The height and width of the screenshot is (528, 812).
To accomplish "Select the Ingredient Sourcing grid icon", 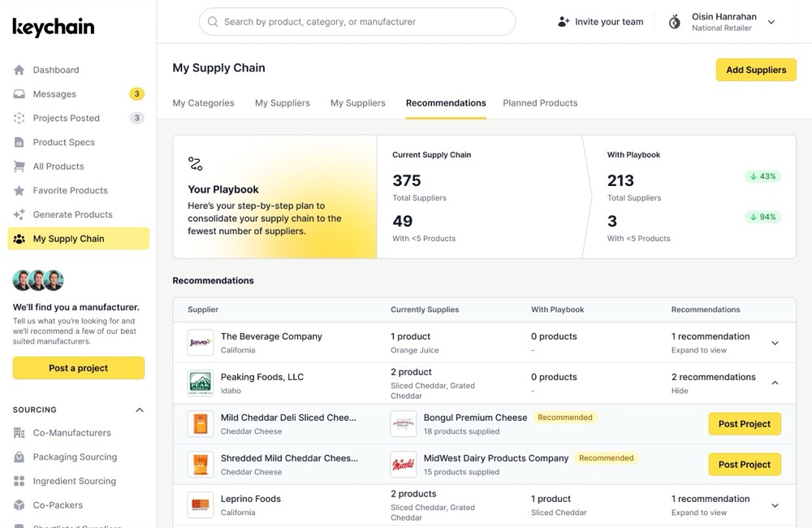I will point(19,481).
